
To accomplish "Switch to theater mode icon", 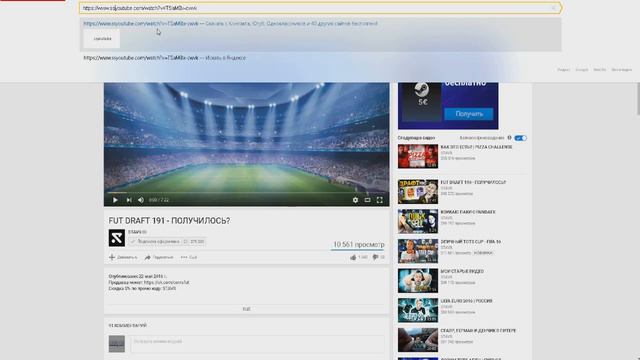I will click(x=367, y=200).
